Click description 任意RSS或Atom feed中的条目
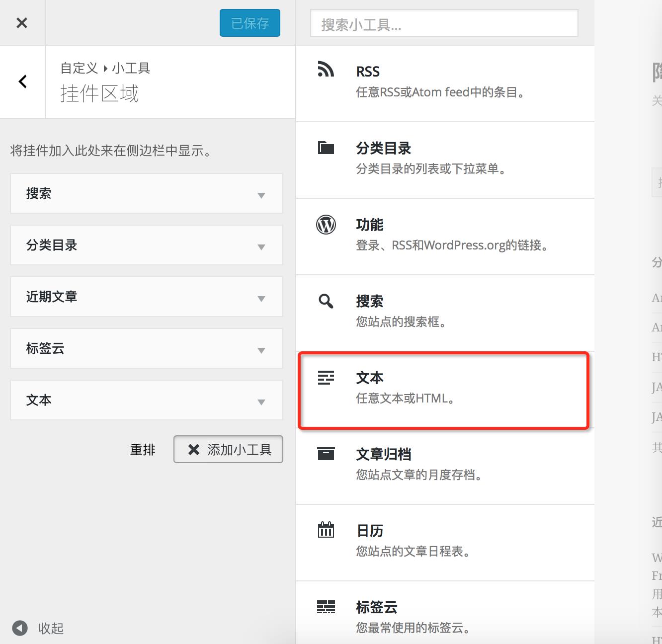 pyautogui.click(x=441, y=92)
